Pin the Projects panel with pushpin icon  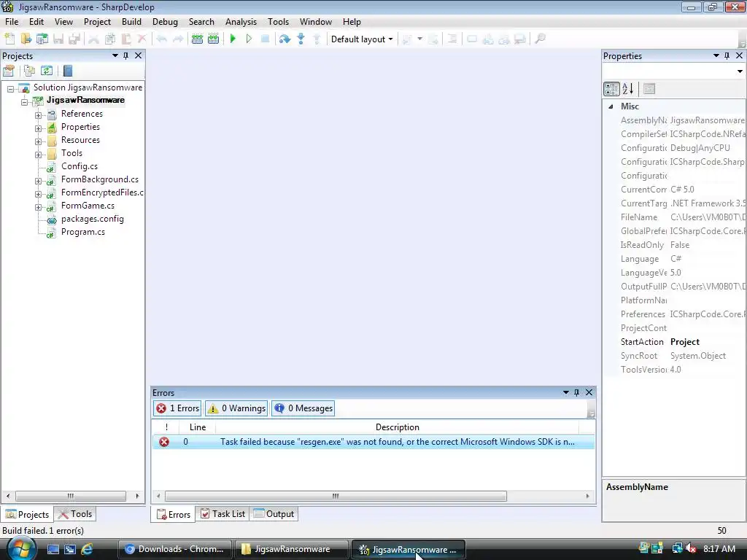[x=125, y=55]
